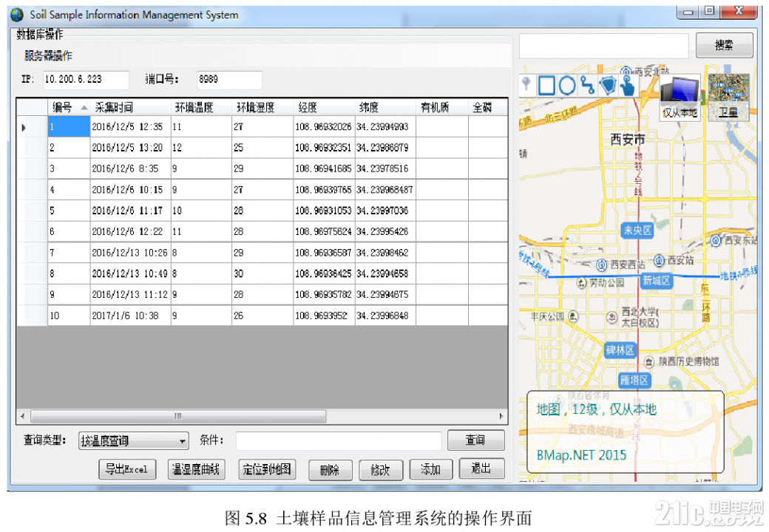The height and width of the screenshot is (532, 769).
Task: Select the row header of row 1
Action: tap(32, 127)
